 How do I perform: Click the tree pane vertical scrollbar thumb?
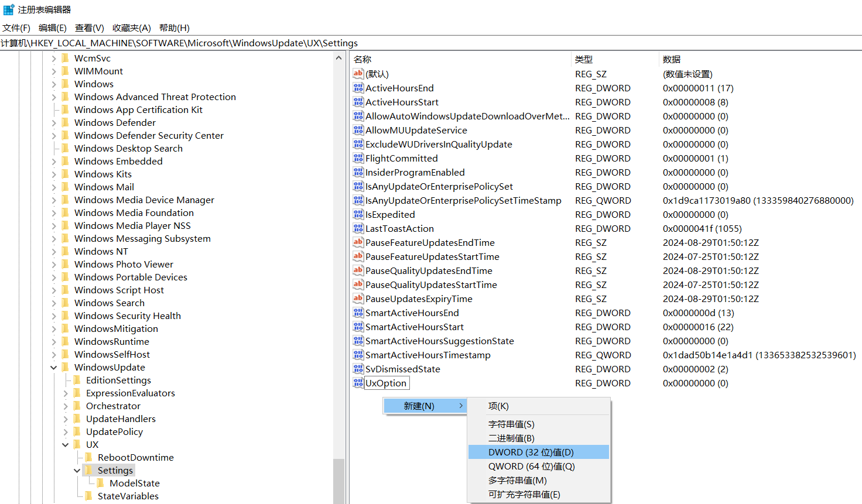point(338,481)
